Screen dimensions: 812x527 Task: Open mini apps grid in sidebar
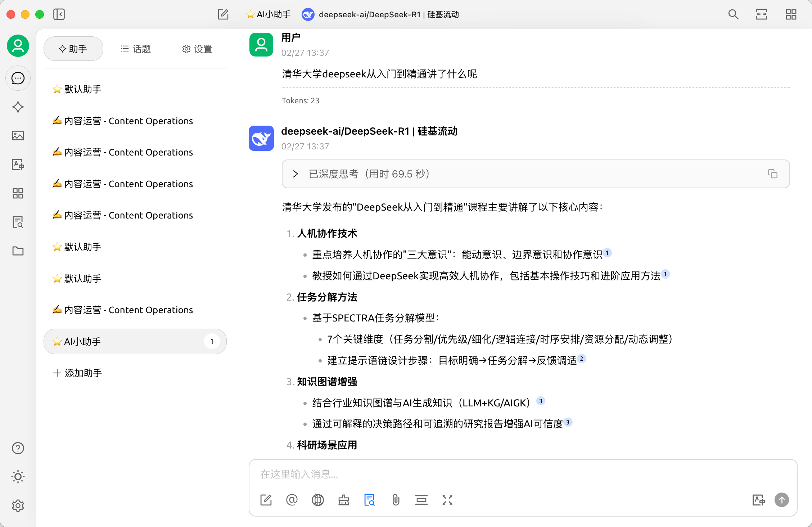[x=18, y=193]
